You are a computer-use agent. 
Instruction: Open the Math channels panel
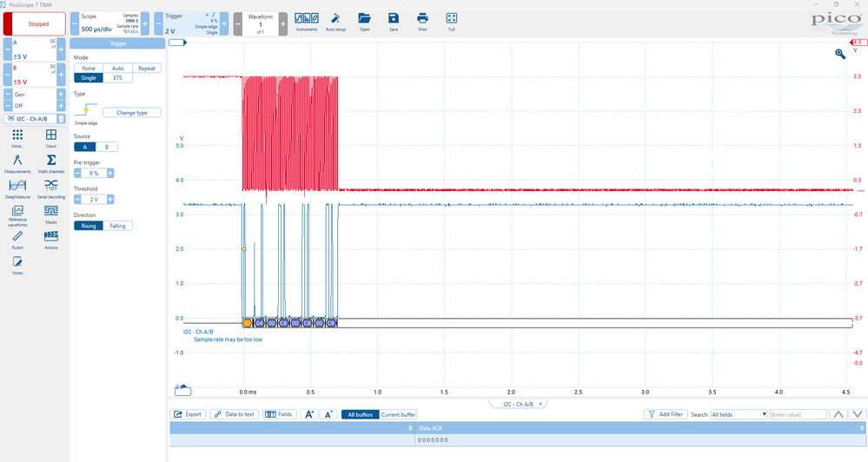click(x=51, y=162)
